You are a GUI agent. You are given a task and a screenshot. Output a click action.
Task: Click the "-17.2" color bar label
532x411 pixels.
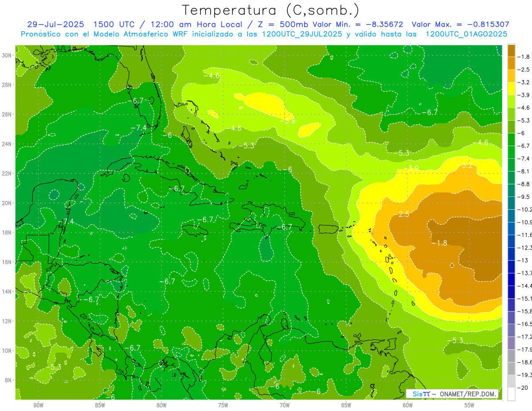(525, 337)
